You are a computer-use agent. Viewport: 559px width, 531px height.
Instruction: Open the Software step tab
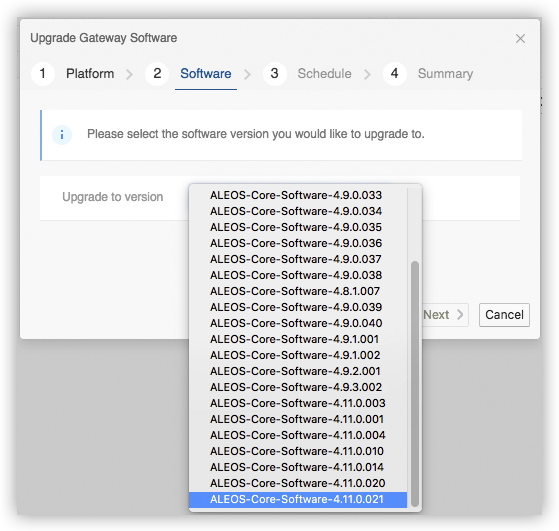tap(206, 73)
